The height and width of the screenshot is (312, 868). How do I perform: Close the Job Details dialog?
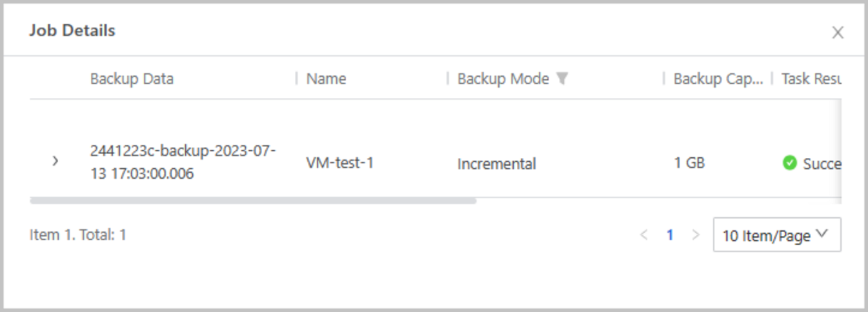838,32
